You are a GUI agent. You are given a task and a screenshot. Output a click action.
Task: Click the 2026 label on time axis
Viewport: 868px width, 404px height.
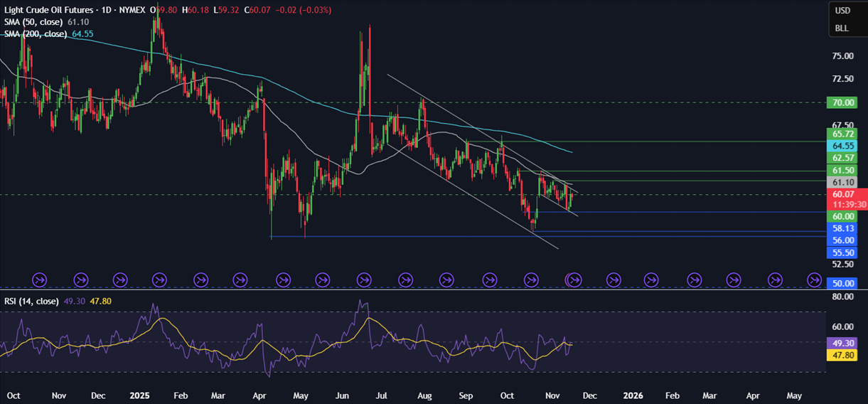[x=633, y=394]
